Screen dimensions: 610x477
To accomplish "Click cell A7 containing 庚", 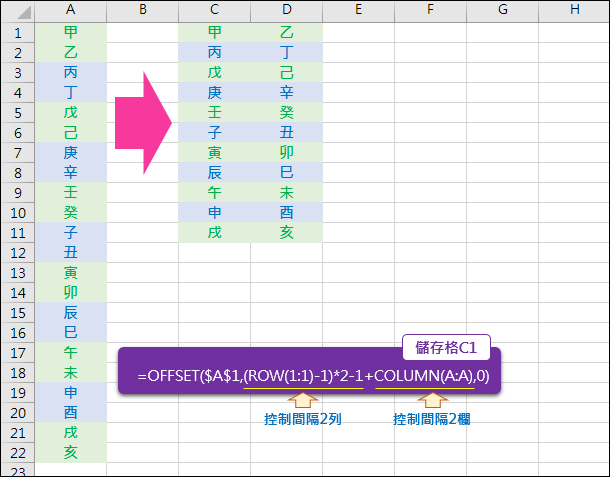I will coord(70,153).
